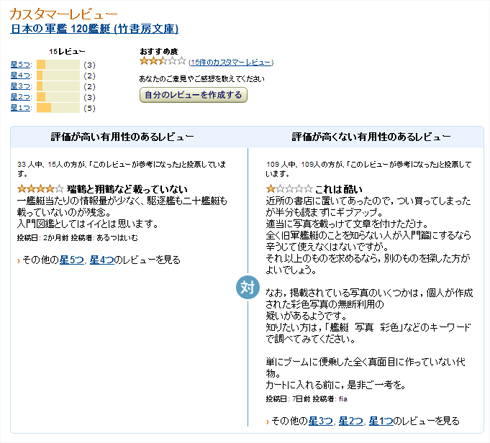Click the average star rating under おすすめ度
Screen dimensions: 490x443
162,61
